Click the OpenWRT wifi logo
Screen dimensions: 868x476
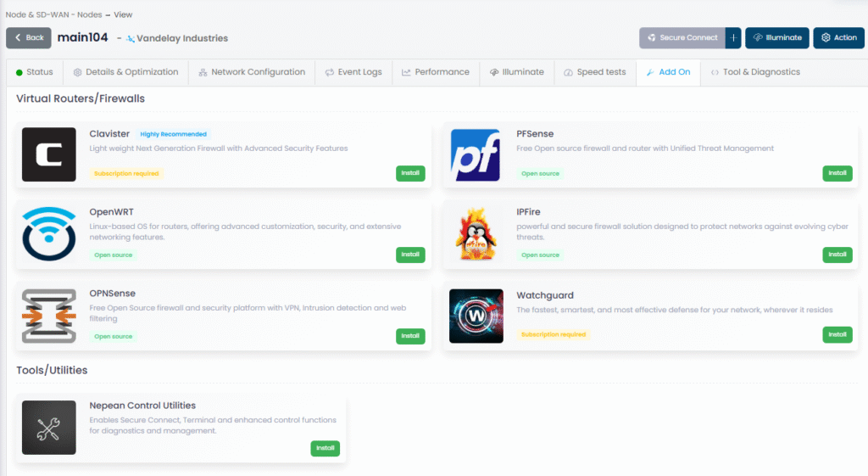[x=48, y=232]
